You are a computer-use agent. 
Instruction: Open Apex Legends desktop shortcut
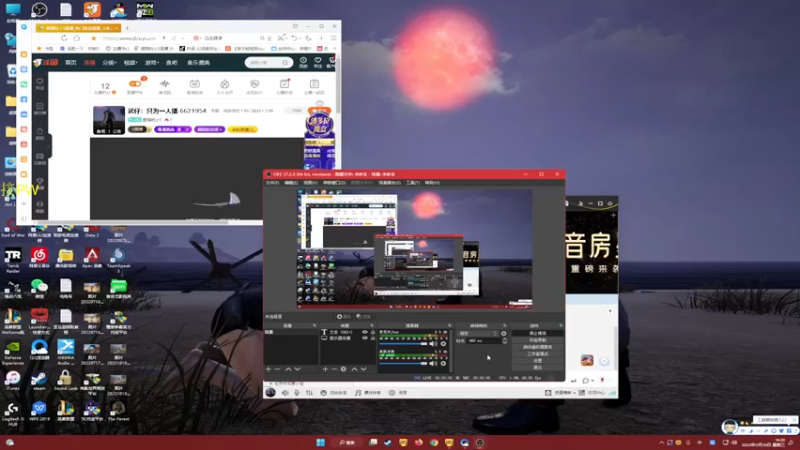pos(92,258)
